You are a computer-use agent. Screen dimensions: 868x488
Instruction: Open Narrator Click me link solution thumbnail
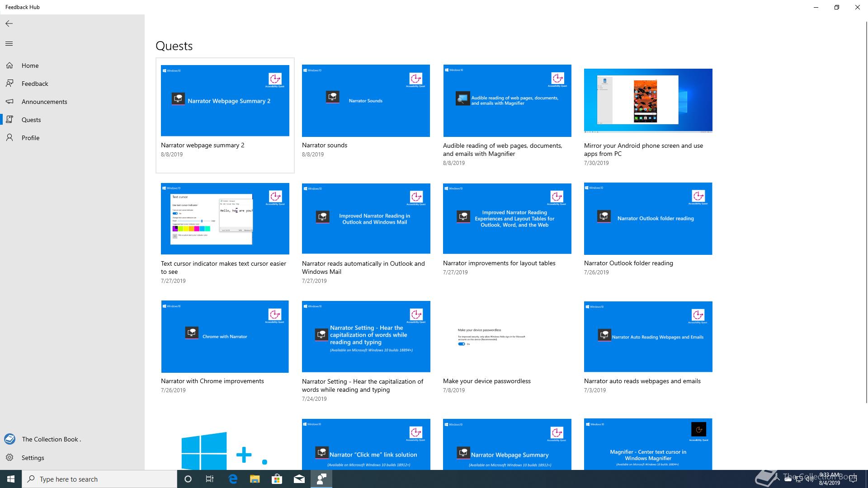(366, 444)
